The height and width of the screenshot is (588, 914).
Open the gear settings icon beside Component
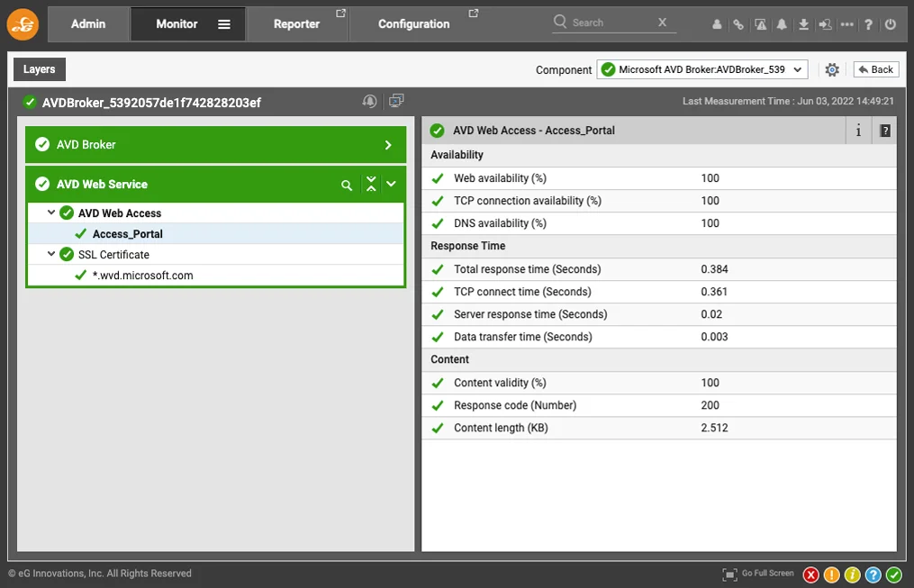click(x=832, y=70)
